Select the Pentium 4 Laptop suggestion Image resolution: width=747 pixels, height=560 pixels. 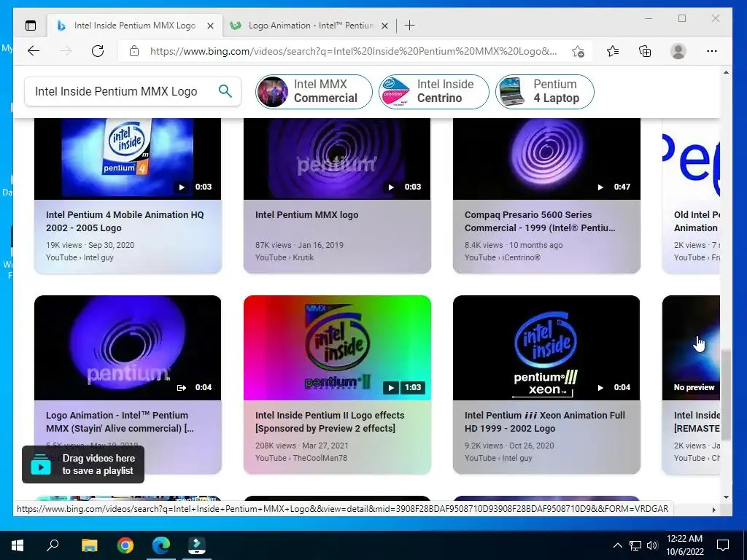(x=544, y=91)
